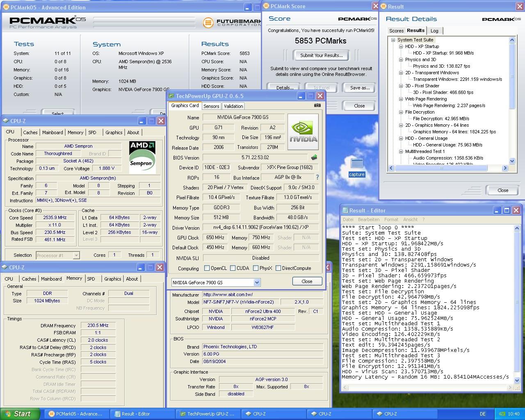
Task: Open the Datei menu in Result Editor
Action: coord(348,219)
